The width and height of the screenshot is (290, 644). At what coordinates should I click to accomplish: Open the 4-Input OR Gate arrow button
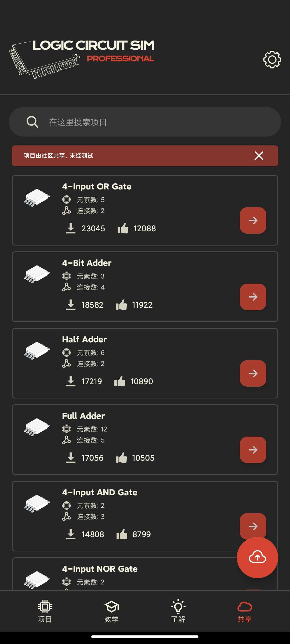pyautogui.click(x=253, y=220)
